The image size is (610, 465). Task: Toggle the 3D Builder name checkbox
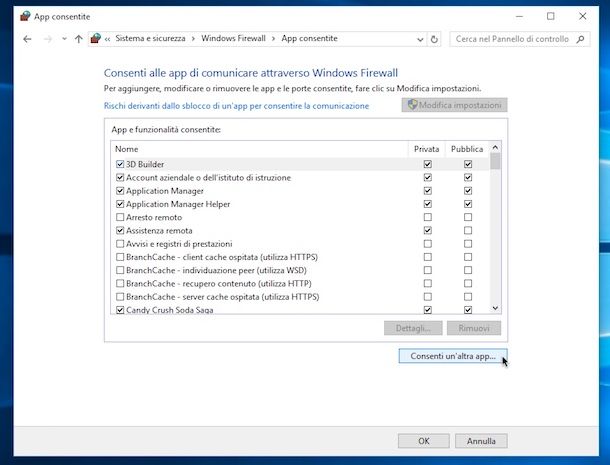[x=120, y=164]
